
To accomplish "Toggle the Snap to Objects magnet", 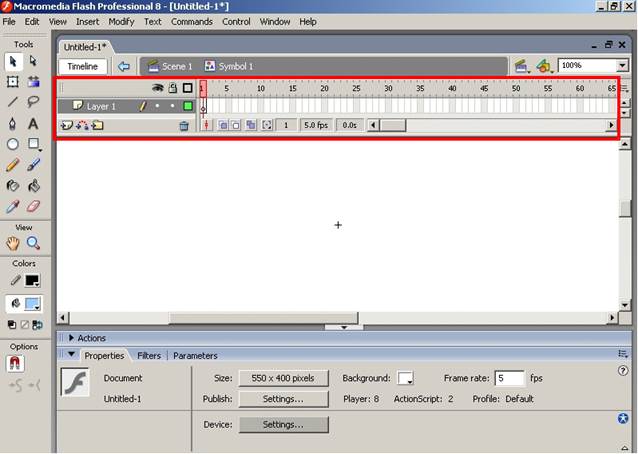I will point(15,363).
